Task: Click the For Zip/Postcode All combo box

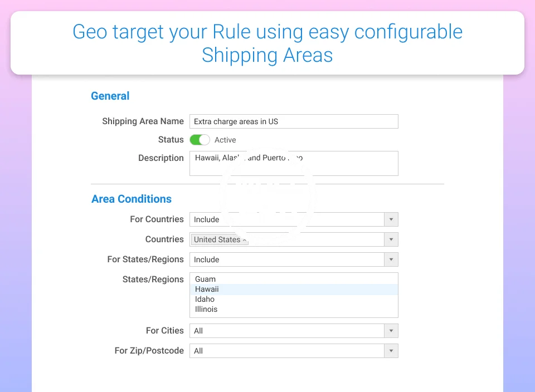Action: pyautogui.click(x=287, y=351)
